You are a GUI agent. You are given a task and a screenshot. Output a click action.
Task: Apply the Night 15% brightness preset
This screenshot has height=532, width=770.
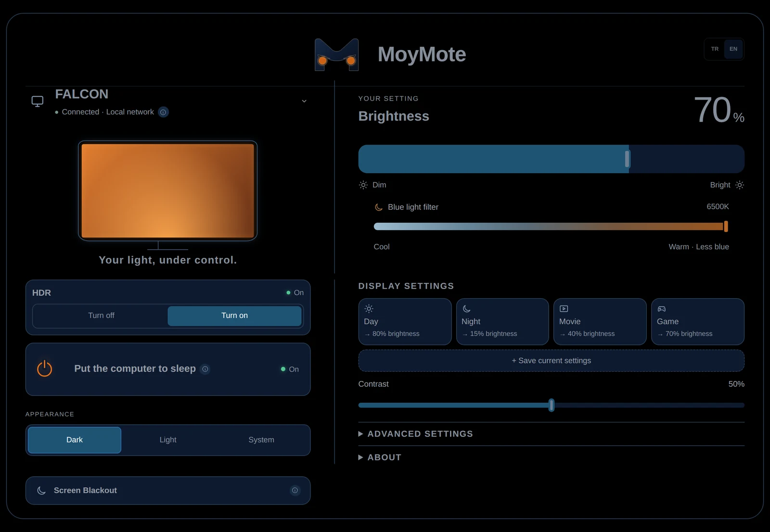pos(502,321)
